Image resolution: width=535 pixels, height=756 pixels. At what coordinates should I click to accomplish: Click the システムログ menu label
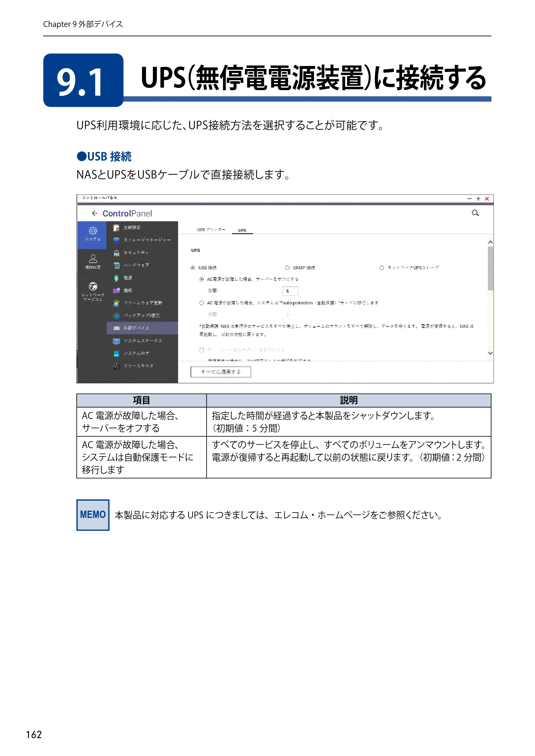point(136,353)
